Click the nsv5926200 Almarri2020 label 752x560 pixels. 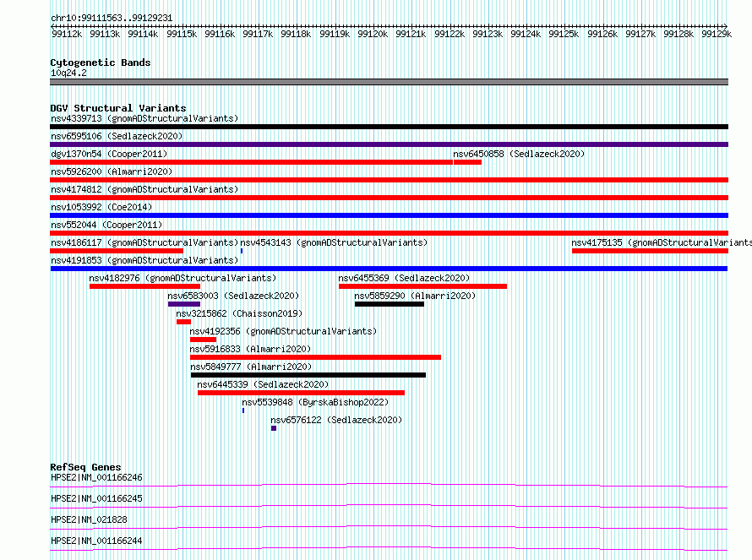(112, 171)
